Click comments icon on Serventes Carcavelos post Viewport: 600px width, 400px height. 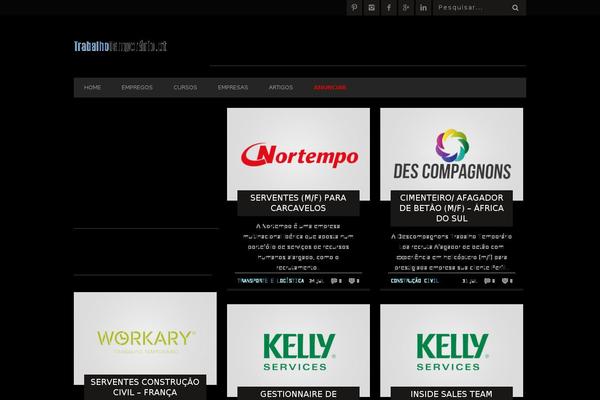click(x=336, y=281)
